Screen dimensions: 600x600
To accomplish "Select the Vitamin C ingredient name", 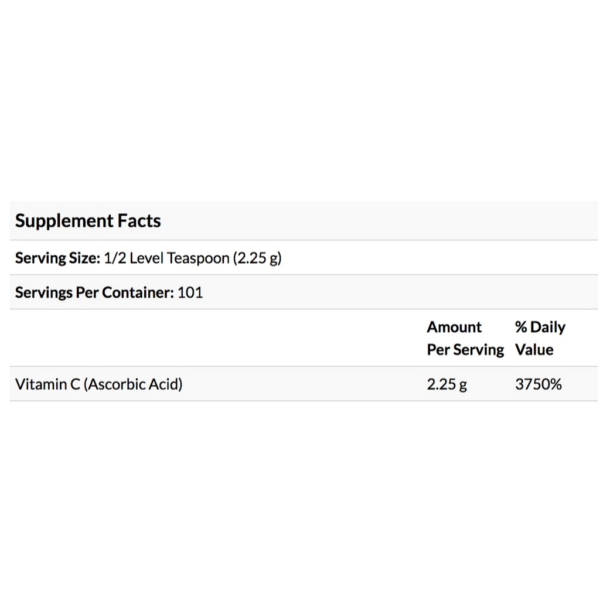I will tap(47, 384).
